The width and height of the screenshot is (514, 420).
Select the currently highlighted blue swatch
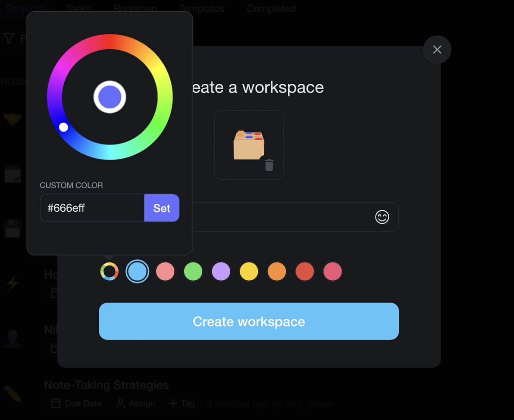137,272
